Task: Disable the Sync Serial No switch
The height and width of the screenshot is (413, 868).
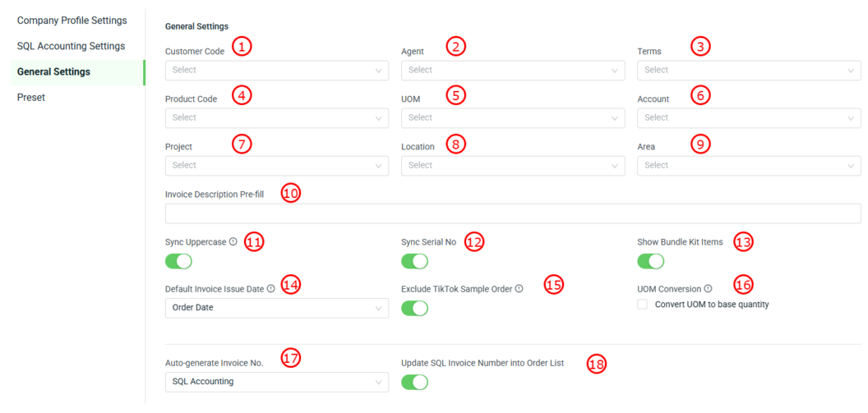Action: 414,261
